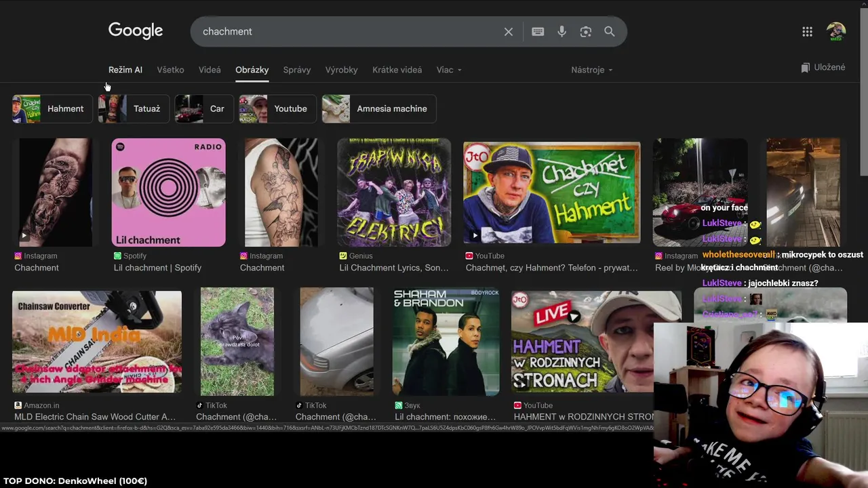Click the Uložené saved link text
Screen dimensions: 868x488
829,68
